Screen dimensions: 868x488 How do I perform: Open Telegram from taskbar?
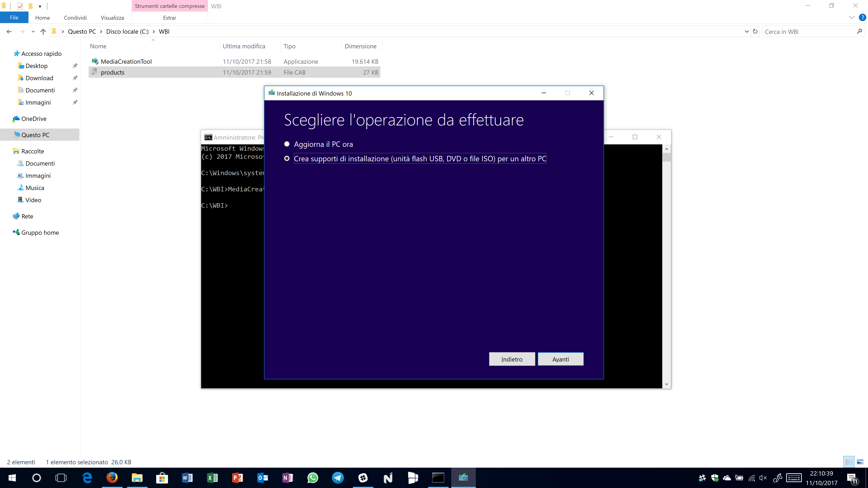coord(338,478)
